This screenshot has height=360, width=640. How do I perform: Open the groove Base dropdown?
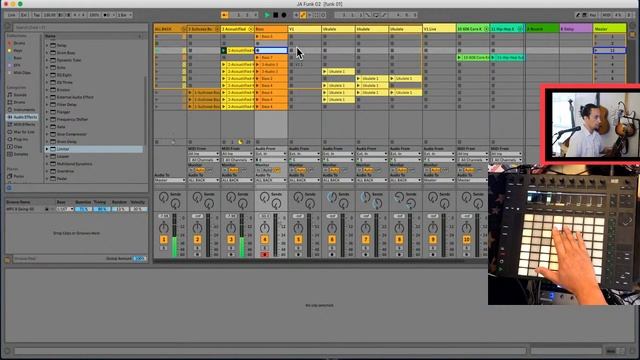point(64,209)
